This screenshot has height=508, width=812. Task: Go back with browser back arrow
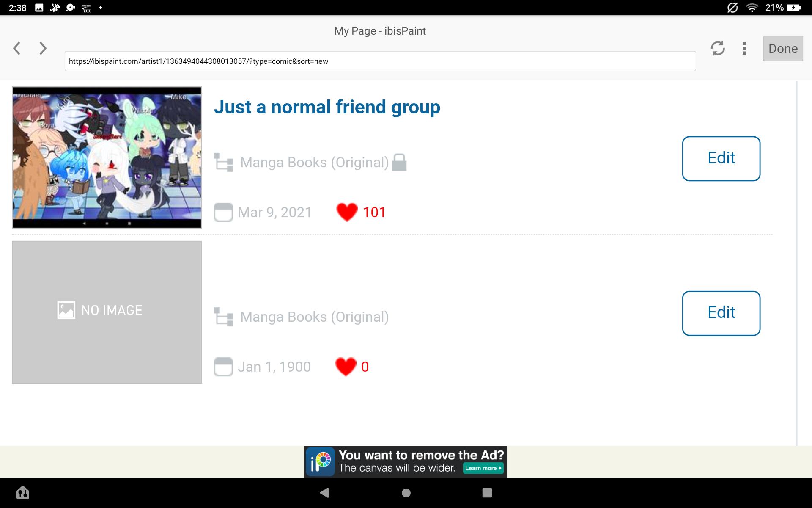tap(17, 48)
